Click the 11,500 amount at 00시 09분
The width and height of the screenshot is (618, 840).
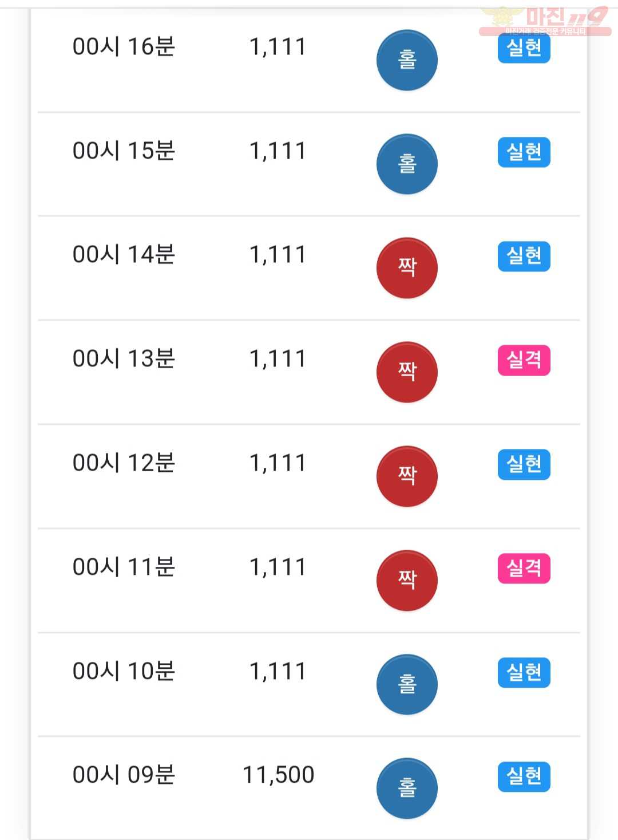pos(279,775)
